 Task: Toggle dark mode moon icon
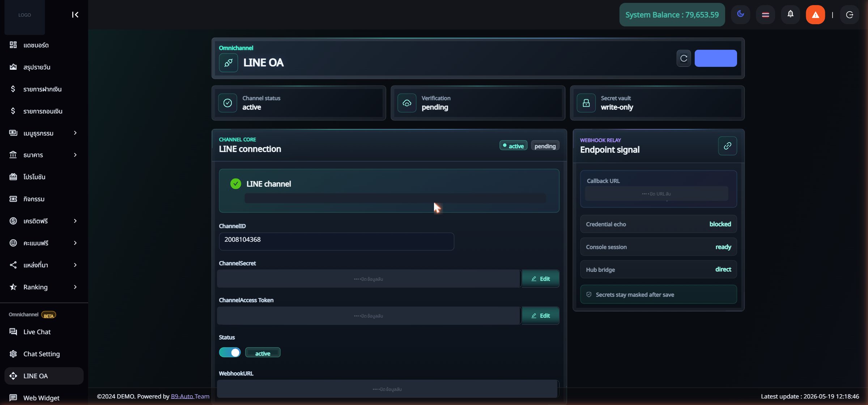click(740, 14)
